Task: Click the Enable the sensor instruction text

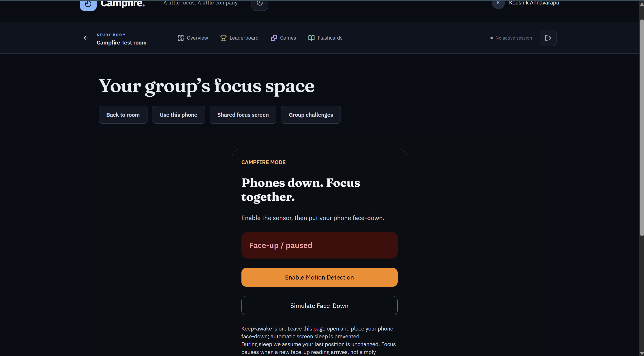Action: click(x=313, y=218)
